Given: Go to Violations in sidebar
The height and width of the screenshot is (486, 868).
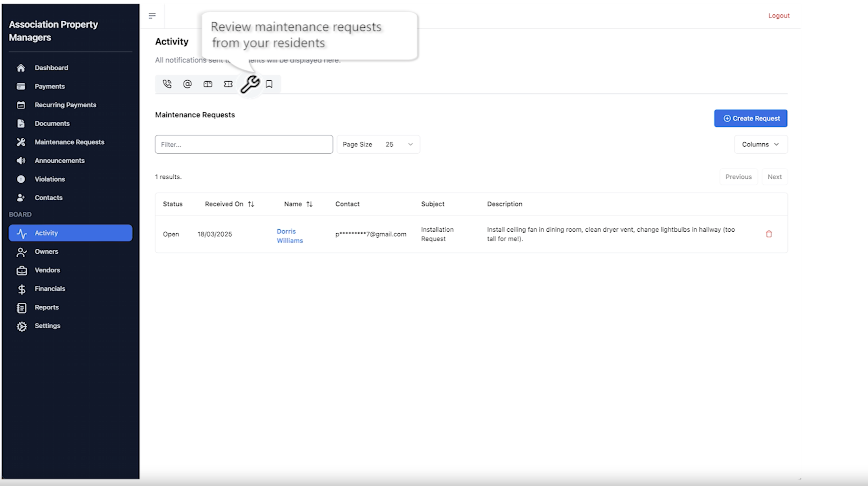Looking at the screenshot, I should [x=50, y=179].
